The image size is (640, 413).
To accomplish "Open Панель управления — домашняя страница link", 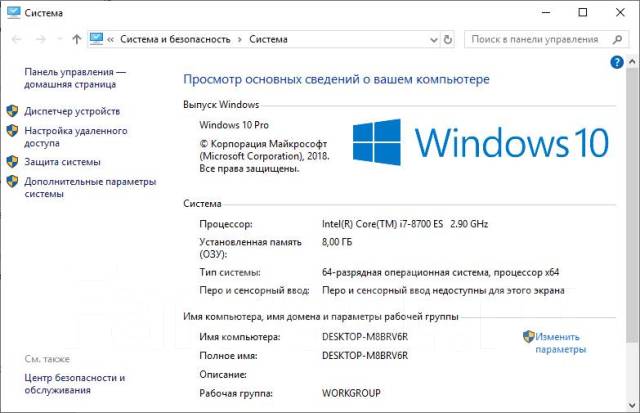I will click(75, 78).
